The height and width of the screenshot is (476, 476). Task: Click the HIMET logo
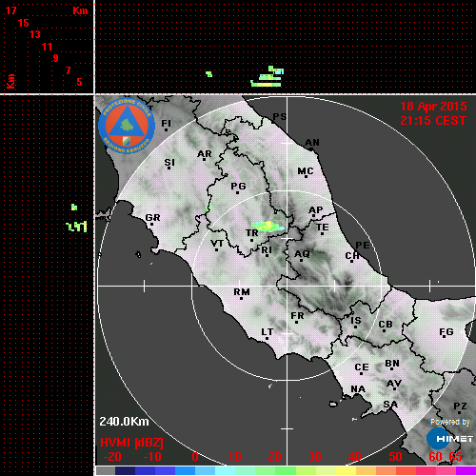(x=449, y=439)
